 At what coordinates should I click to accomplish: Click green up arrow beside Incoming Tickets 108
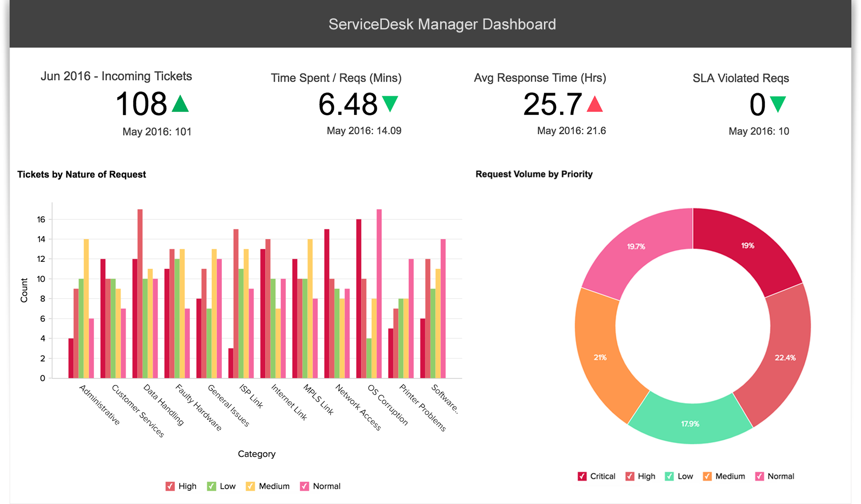point(180,104)
